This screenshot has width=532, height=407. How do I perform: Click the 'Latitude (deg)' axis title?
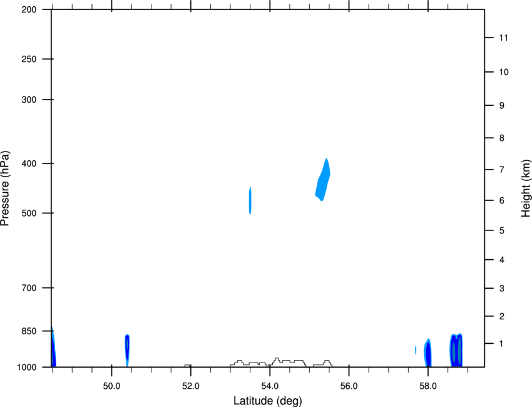pyautogui.click(x=267, y=401)
